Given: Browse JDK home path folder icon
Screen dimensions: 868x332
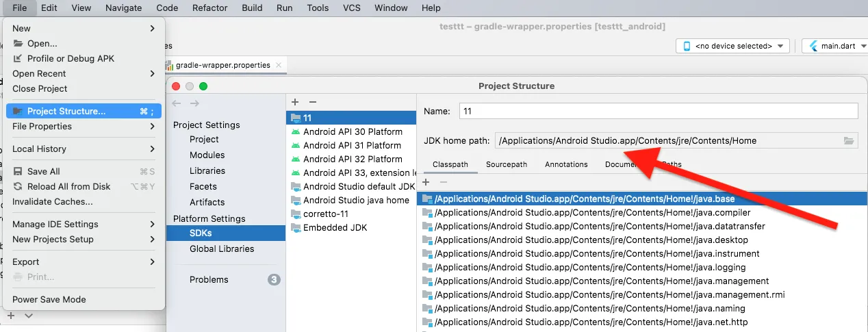Looking at the screenshot, I should pos(849,141).
